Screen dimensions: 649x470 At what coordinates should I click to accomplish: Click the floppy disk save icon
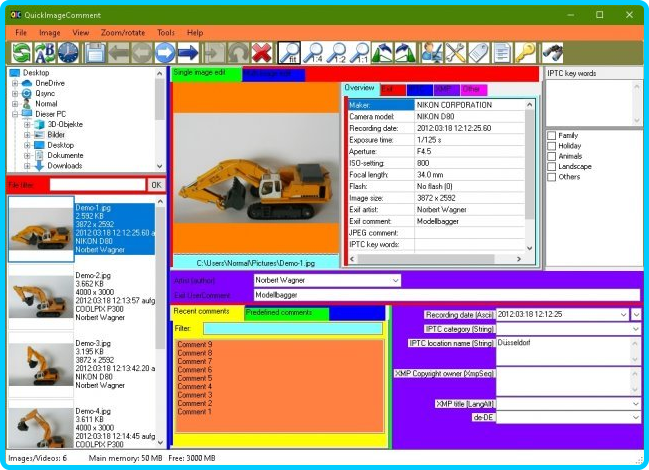(x=95, y=53)
